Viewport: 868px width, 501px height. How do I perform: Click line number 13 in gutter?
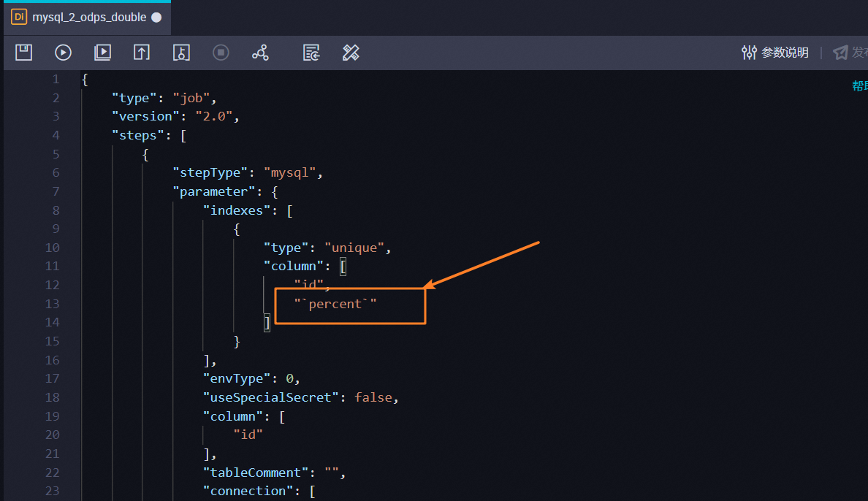tap(52, 304)
